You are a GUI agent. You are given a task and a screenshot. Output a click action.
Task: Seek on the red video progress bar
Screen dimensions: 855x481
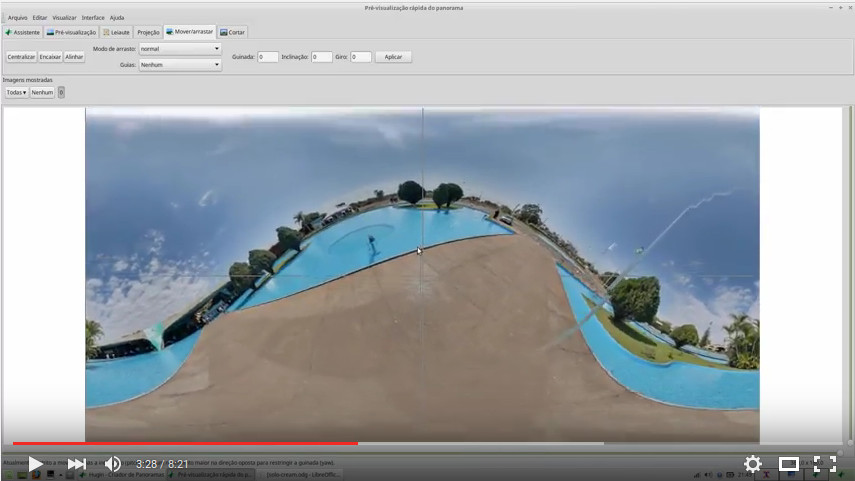point(185,443)
